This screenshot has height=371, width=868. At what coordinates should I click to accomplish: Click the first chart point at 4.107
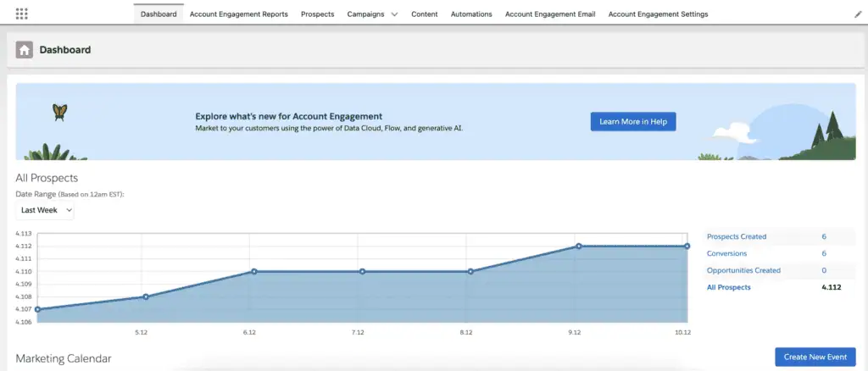(37, 310)
